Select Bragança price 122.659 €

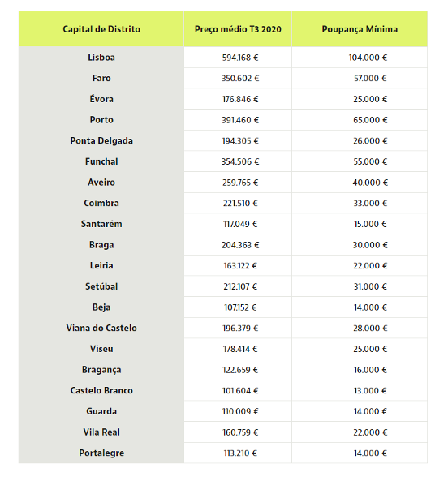point(240,370)
